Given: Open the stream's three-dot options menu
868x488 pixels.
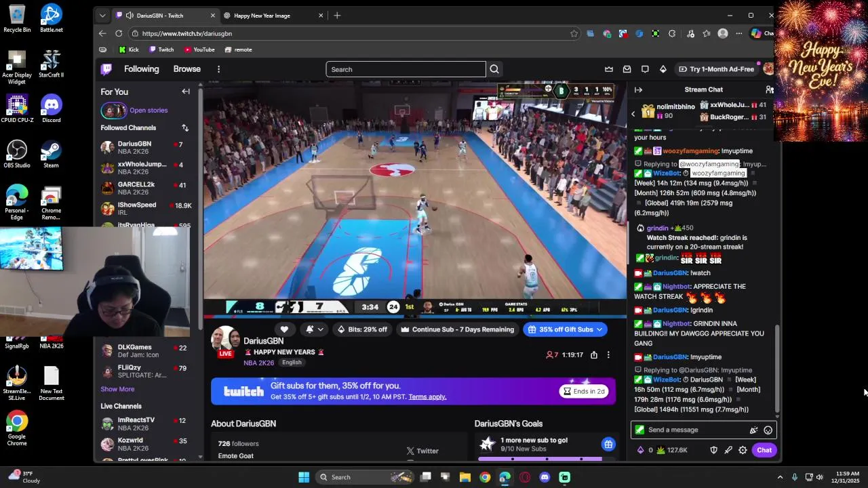Looking at the screenshot, I should (x=608, y=355).
